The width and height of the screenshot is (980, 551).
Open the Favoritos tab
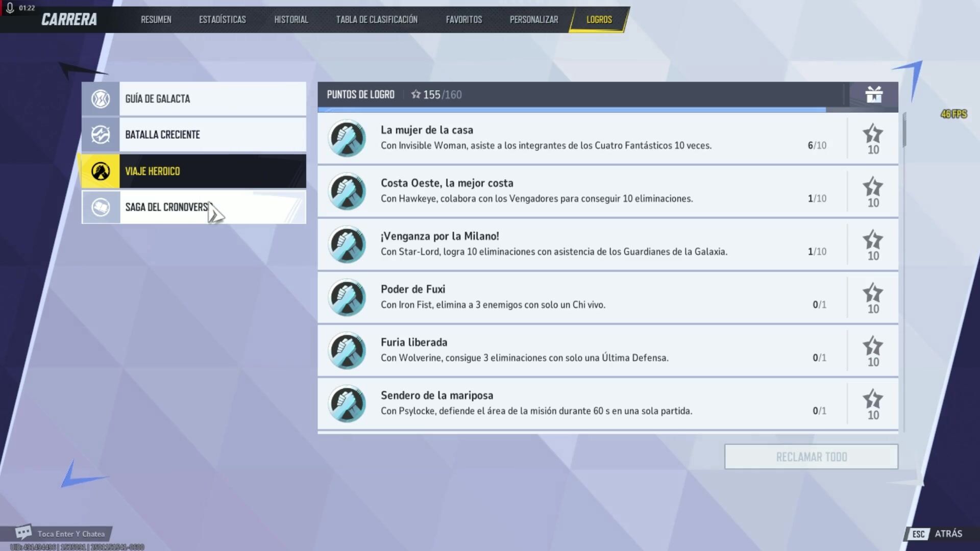[x=464, y=19]
